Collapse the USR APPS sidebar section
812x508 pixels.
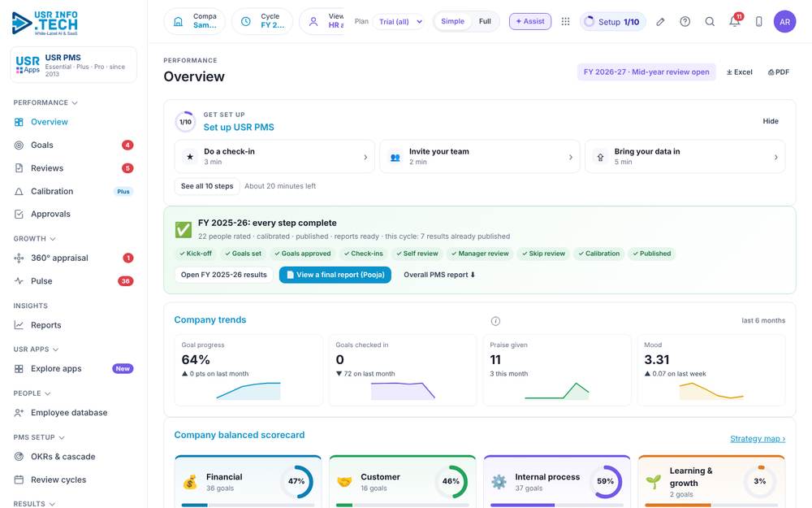[36, 350]
